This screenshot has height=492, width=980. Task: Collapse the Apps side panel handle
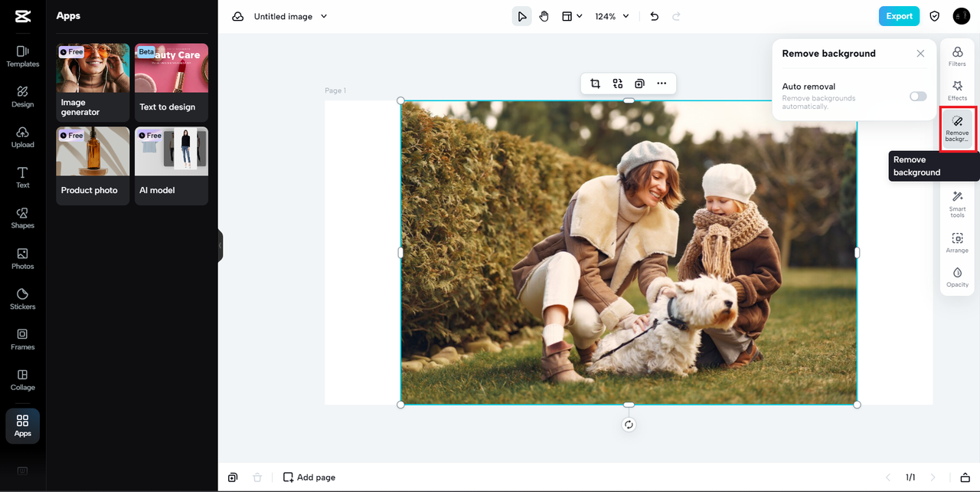point(220,246)
